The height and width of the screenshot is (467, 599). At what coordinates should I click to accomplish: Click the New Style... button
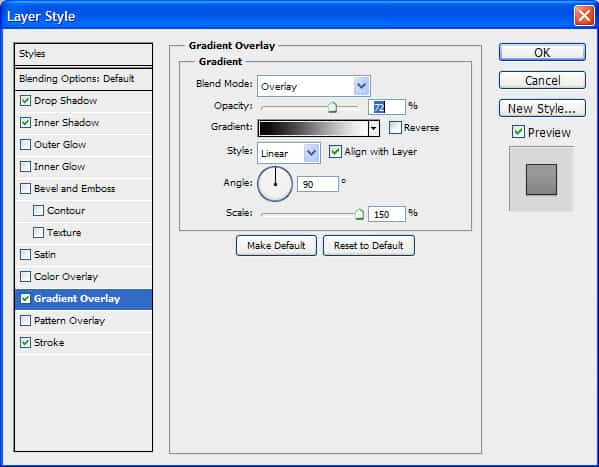pos(542,109)
